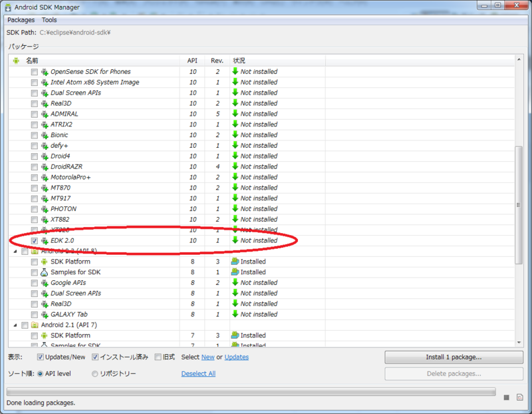Click the scroll up arrow of package list
Viewport: 532px width, 414px height.
(x=519, y=60)
